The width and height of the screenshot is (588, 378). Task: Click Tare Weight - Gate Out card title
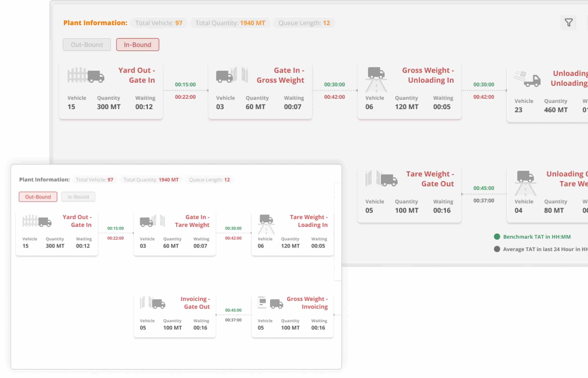(430, 179)
